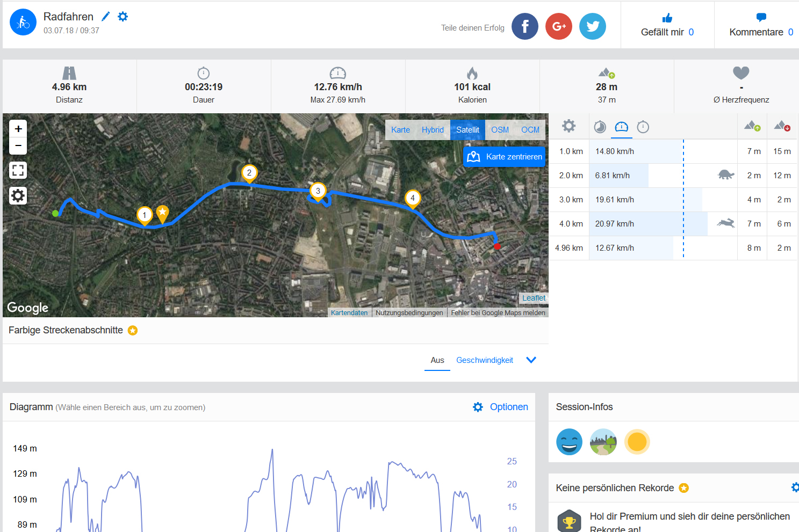Click fastest split rabbit icon
799x532 pixels.
725,223
